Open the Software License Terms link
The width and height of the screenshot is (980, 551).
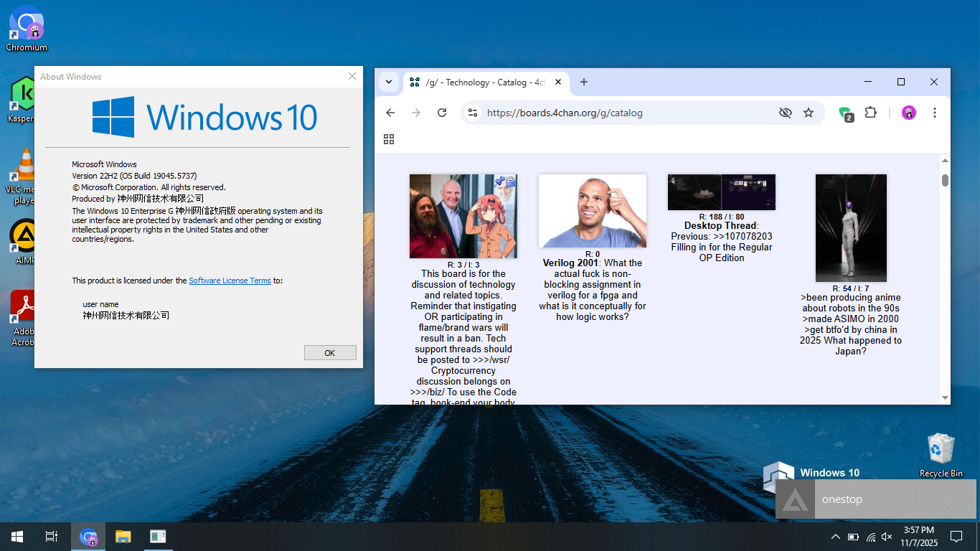click(230, 281)
